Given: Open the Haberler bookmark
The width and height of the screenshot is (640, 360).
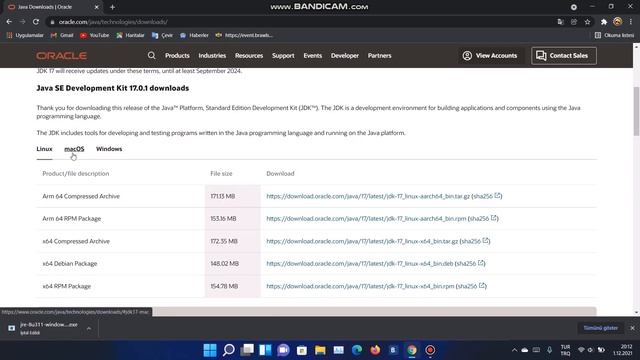Looking at the screenshot, I should [x=194, y=36].
